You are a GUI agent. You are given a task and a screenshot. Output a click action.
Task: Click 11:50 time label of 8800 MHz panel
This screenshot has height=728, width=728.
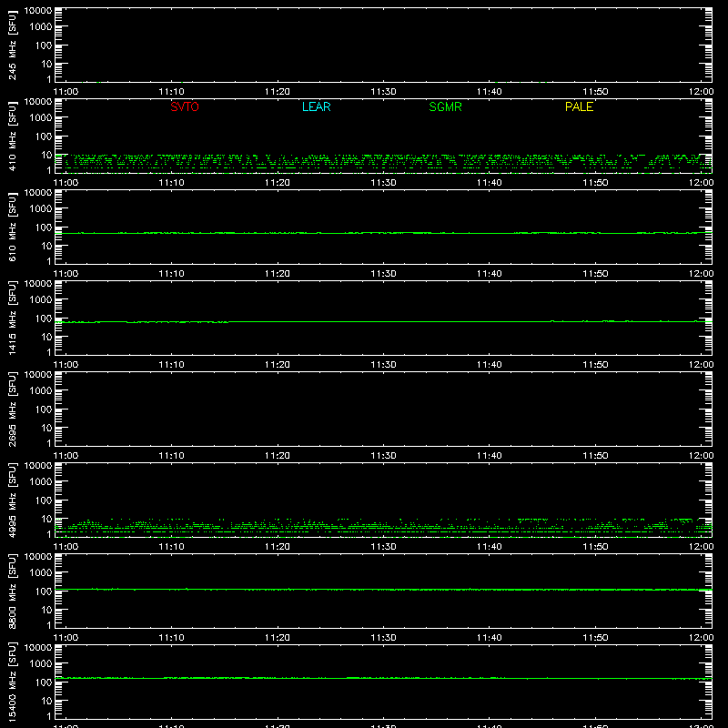(595, 638)
